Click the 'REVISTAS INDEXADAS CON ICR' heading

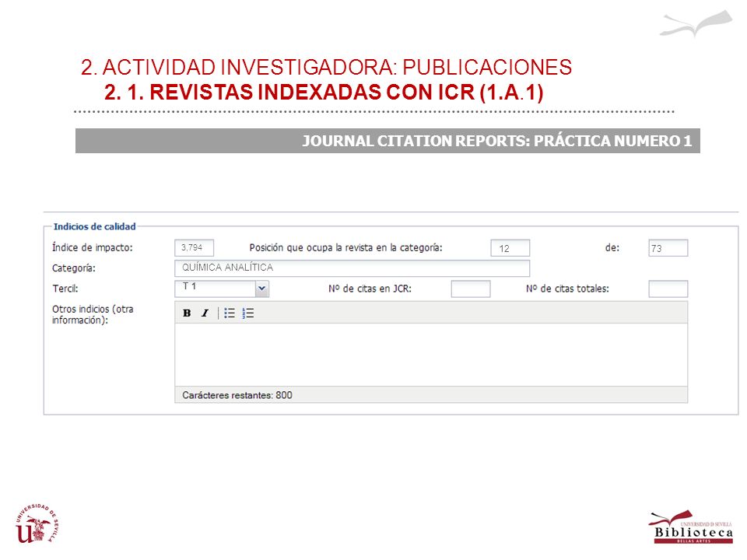324,92
